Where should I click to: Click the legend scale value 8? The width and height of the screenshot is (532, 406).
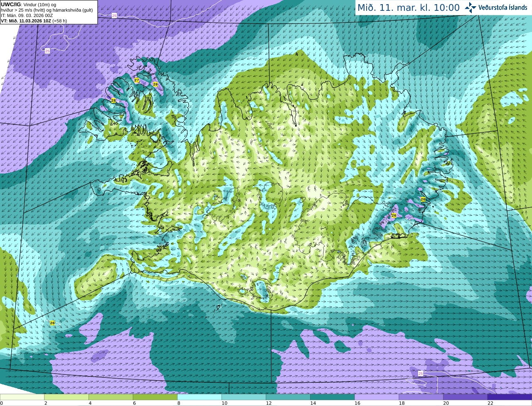point(179,403)
